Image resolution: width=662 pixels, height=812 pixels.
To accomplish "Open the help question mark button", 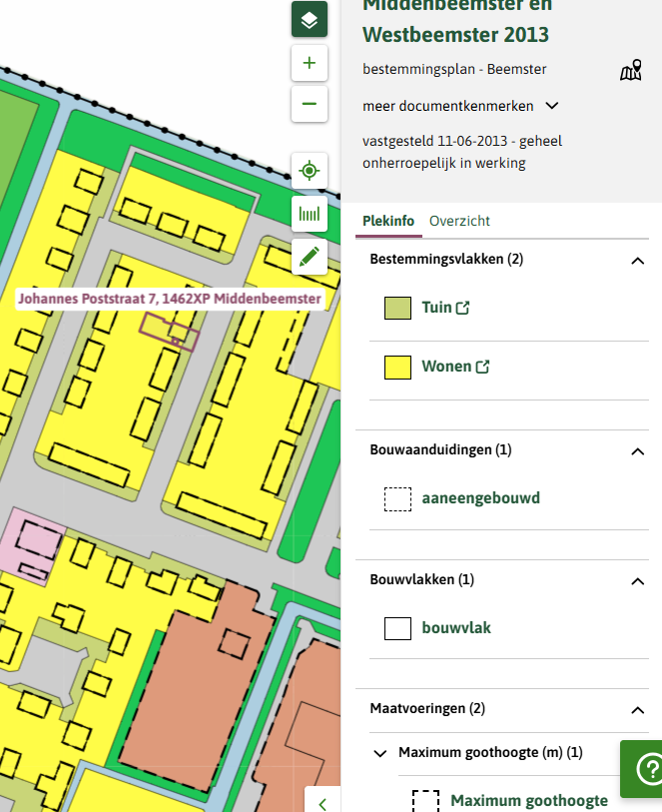I will (644, 767).
